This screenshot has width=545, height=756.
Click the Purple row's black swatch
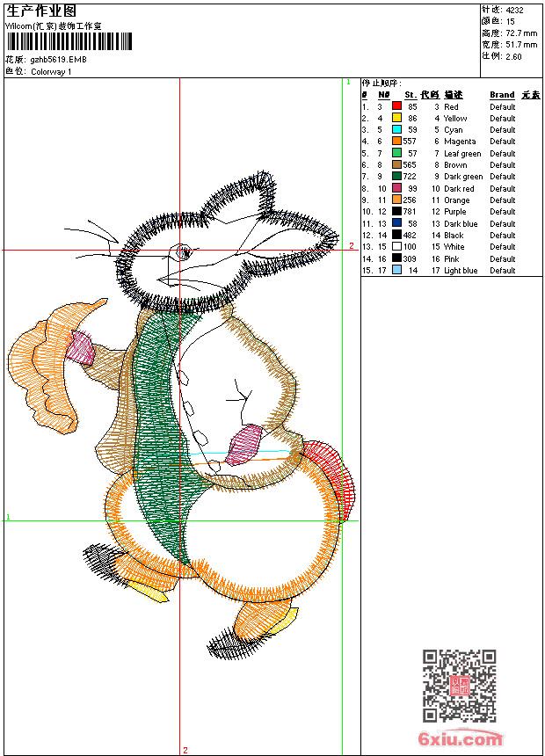tap(396, 211)
